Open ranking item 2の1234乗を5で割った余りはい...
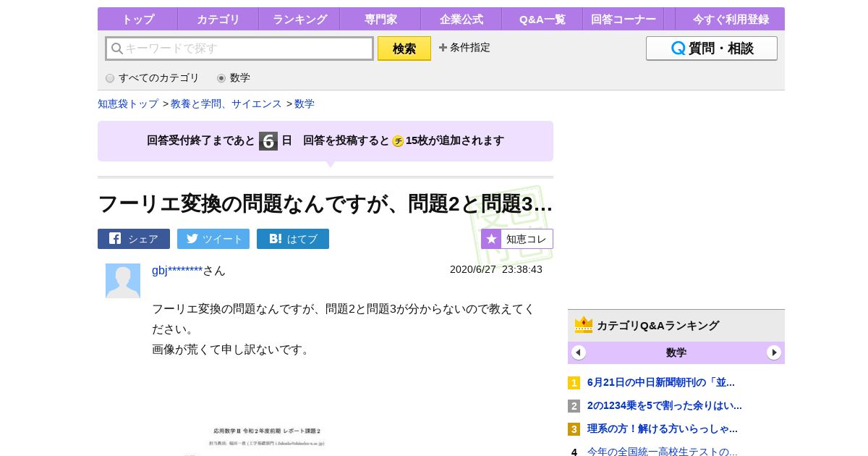 click(x=665, y=405)
